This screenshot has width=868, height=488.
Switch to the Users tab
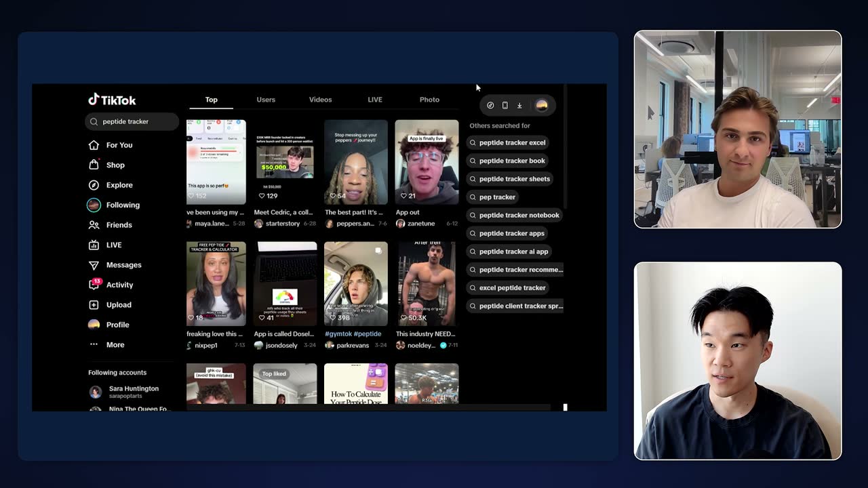point(266,100)
